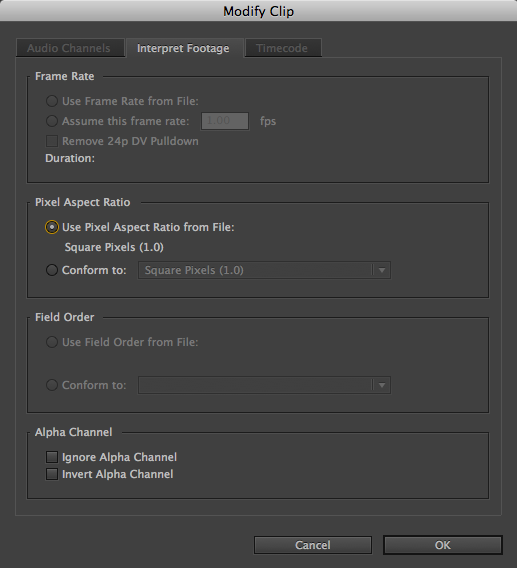Image resolution: width=517 pixels, height=568 pixels.
Task: Open the Timecode tab
Action: (x=283, y=48)
